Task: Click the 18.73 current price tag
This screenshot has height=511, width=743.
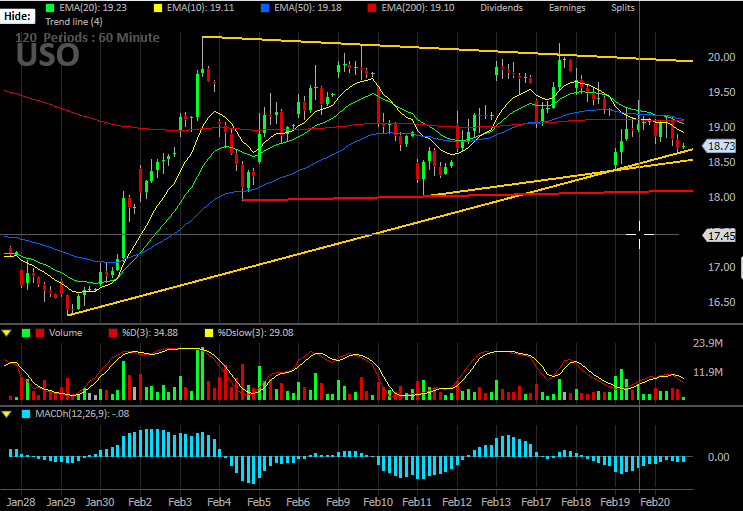Action: tap(720, 146)
